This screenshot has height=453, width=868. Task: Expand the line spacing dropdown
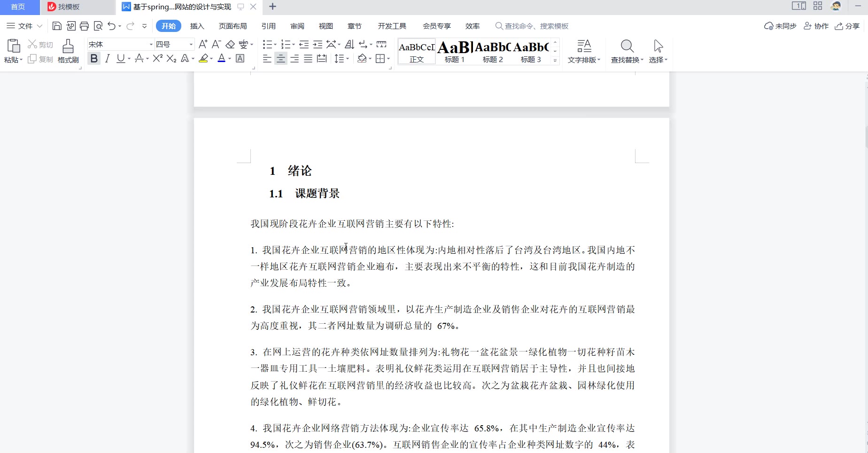click(x=347, y=59)
